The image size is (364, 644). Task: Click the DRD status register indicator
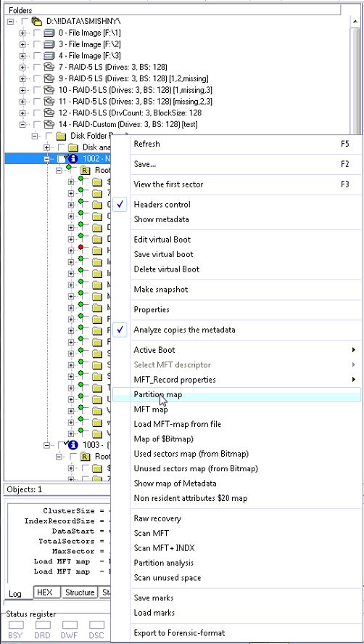pos(43,625)
